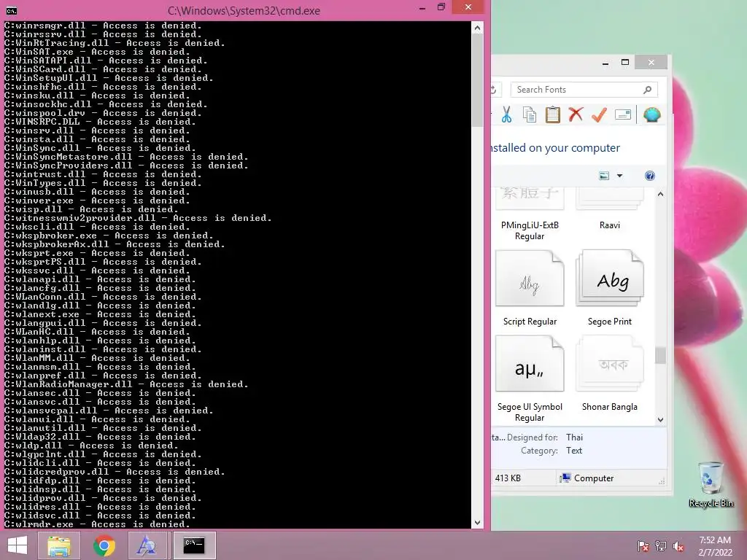Click the Fonts list scroll up arrow
This screenshot has width=747, height=560.
tap(660, 194)
